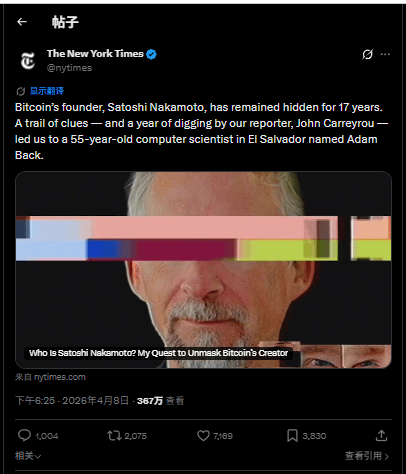The width and height of the screenshot is (406, 474).
Task: Click the blue verified badge
Action: [x=151, y=54]
